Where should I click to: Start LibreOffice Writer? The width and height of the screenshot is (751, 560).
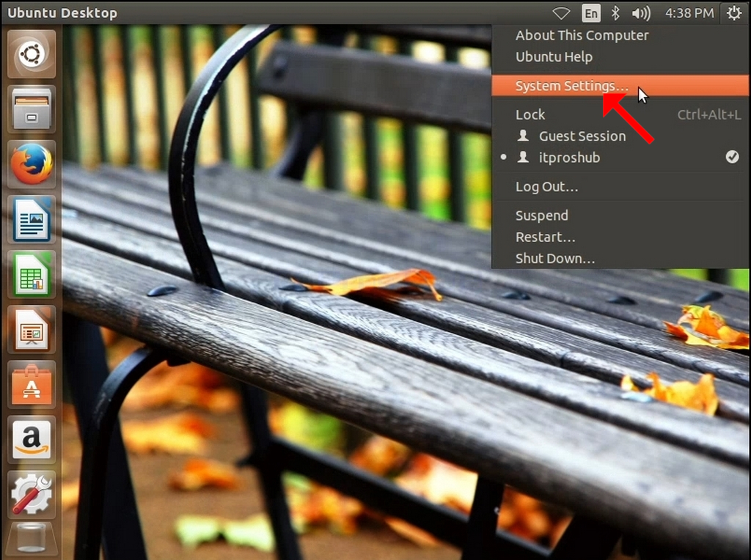32,219
